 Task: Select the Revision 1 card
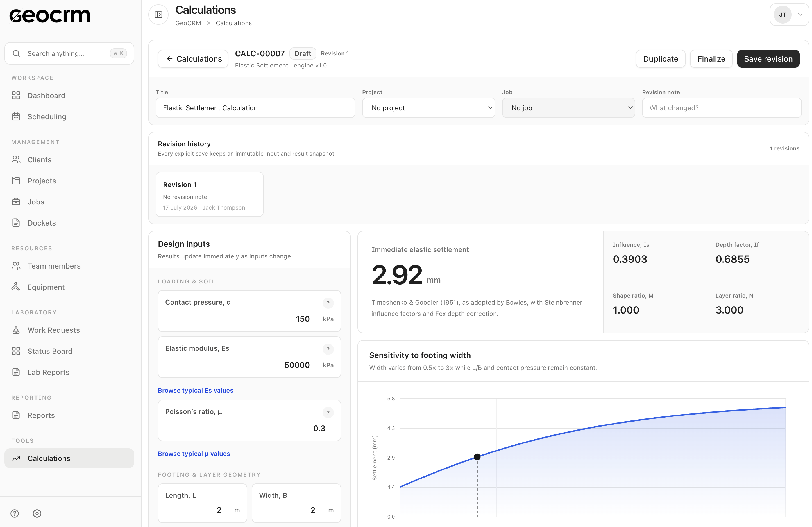(210, 194)
